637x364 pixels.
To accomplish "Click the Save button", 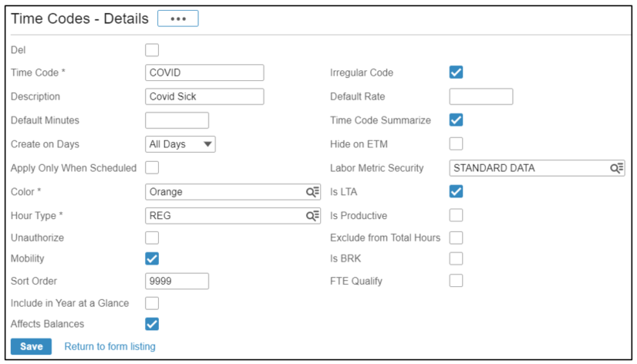I will tap(32, 346).
